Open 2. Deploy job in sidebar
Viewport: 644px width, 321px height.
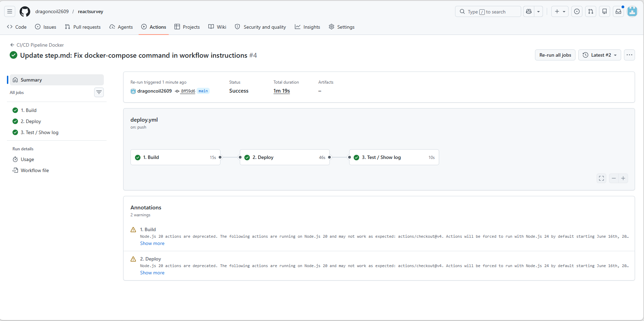click(57, 121)
